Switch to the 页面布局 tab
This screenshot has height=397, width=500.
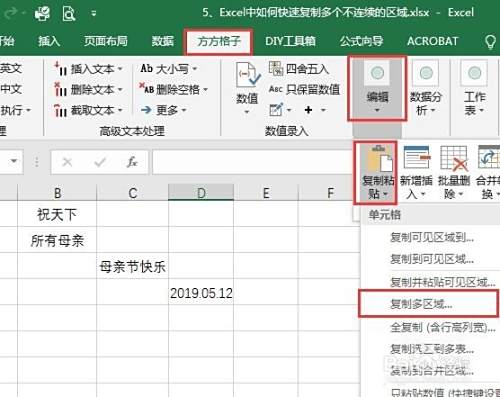point(106,41)
